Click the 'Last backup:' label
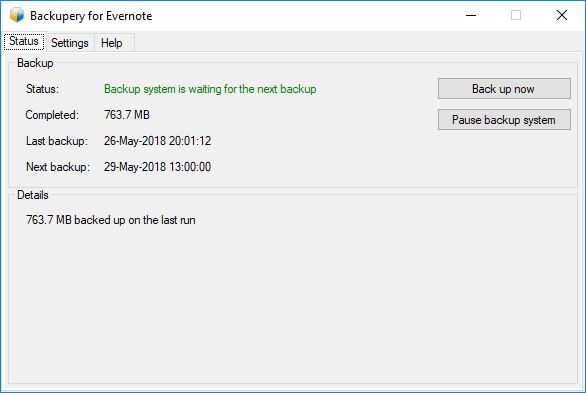 (57, 141)
